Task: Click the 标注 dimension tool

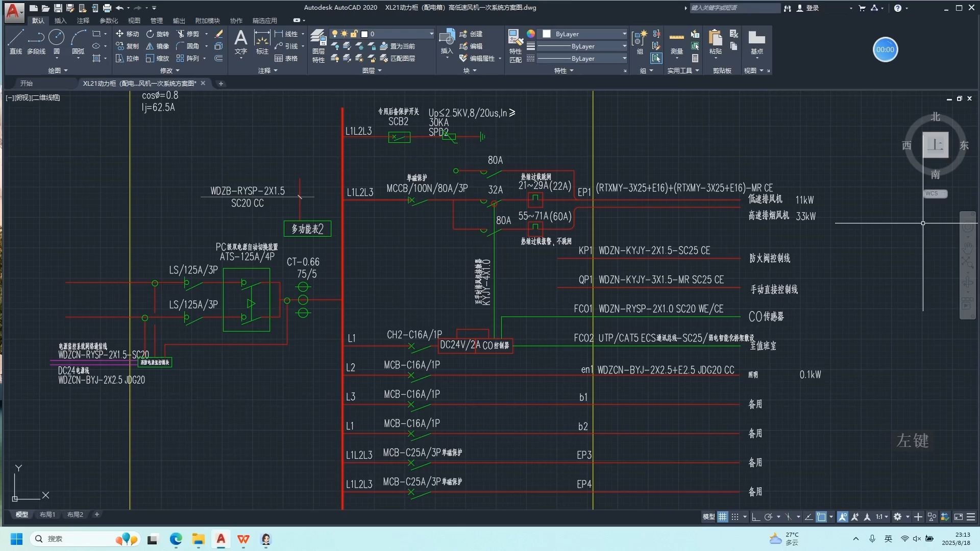Action: 262,42
